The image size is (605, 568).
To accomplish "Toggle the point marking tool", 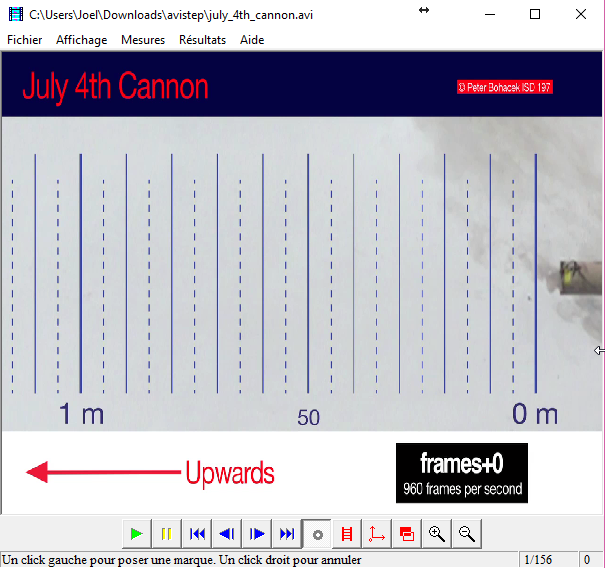I will [x=317, y=534].
